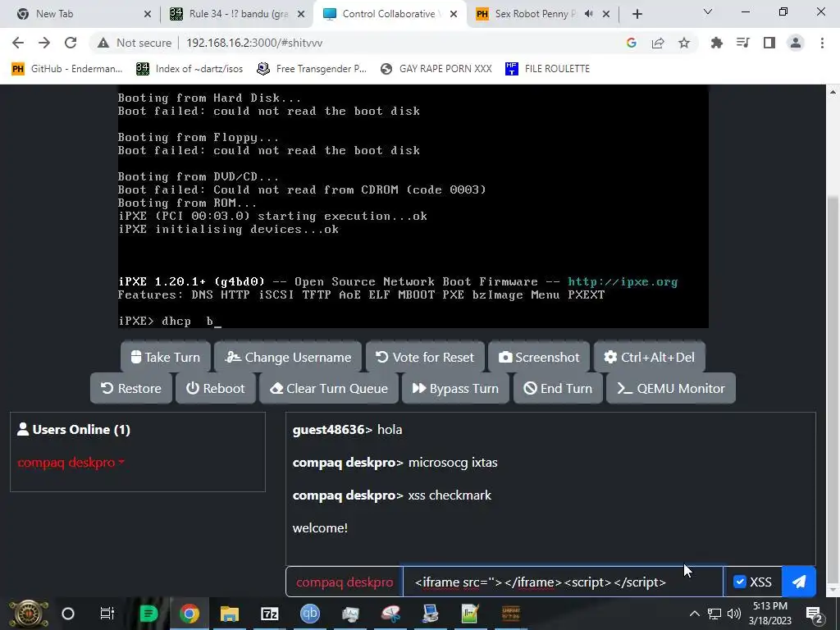Bookmark this page with star icon

pos(684,43)
